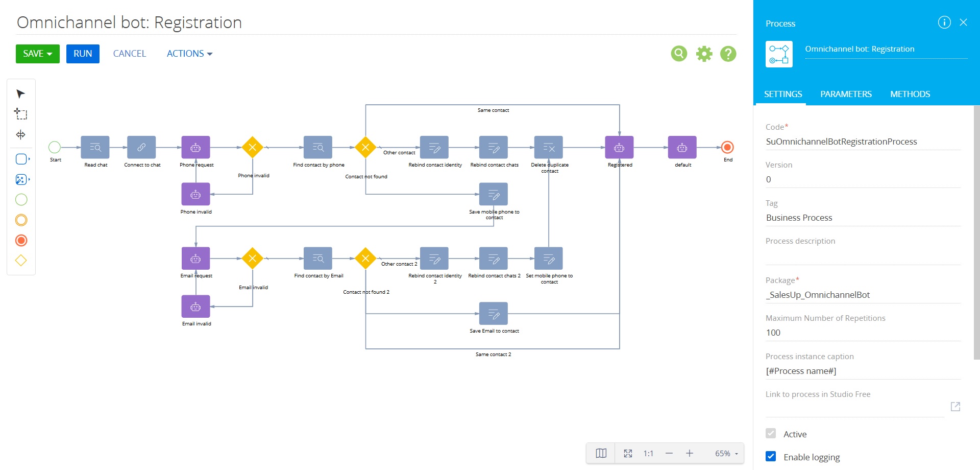The width and height of the screenshot is (980, 470).
Task: Select the Rebind contact identity element
Action: [434, 148]
